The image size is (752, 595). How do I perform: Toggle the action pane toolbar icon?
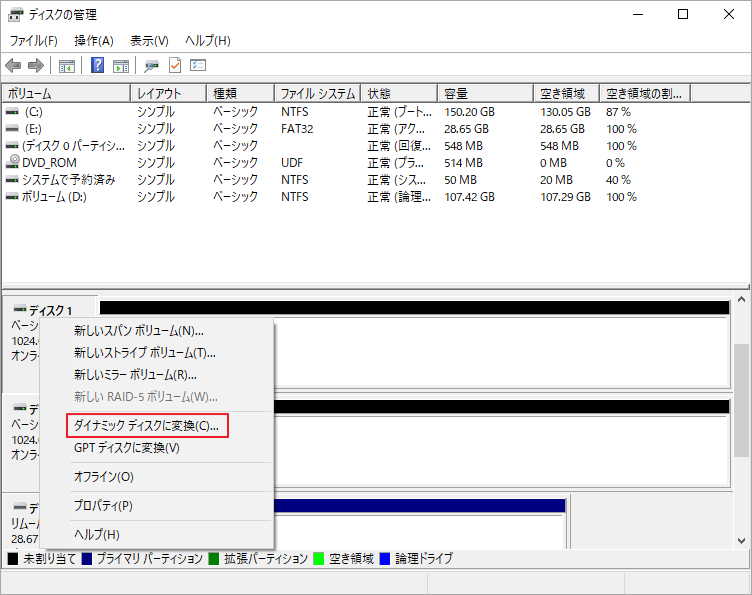click(121, 66)
